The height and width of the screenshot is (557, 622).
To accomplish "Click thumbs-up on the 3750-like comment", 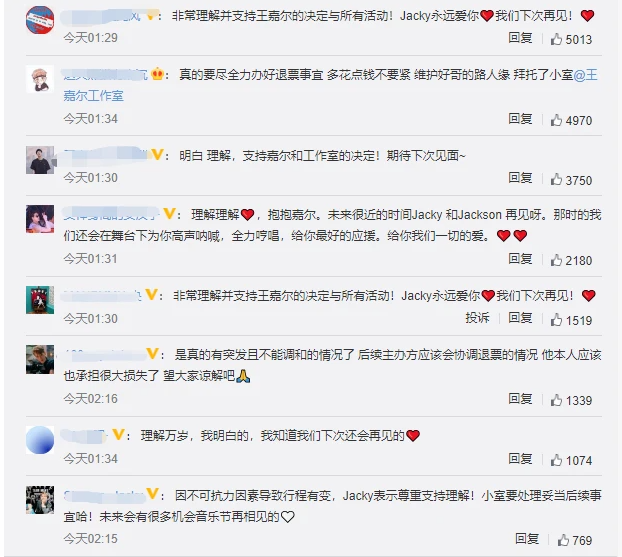I will (556, 179).
